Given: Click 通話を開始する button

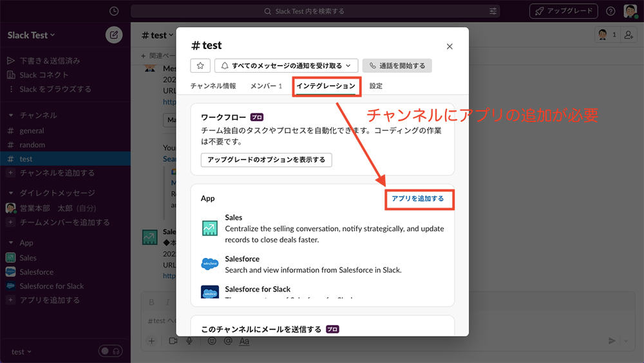Looking at the screenshot, I should [x=397, y=65].
